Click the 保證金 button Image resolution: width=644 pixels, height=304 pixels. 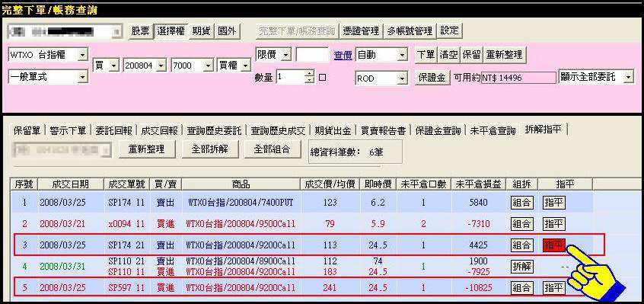coord(432,77)
